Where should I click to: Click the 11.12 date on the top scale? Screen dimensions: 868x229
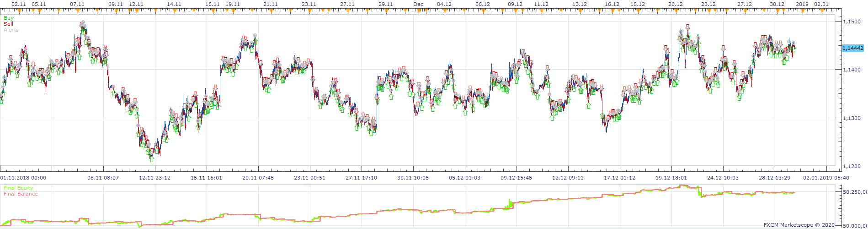click(541, 4)
